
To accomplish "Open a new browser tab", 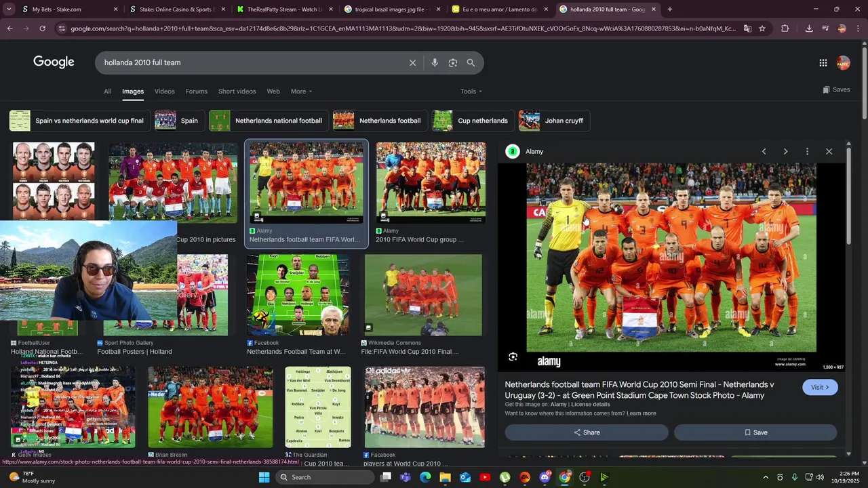I will (670, 9).
